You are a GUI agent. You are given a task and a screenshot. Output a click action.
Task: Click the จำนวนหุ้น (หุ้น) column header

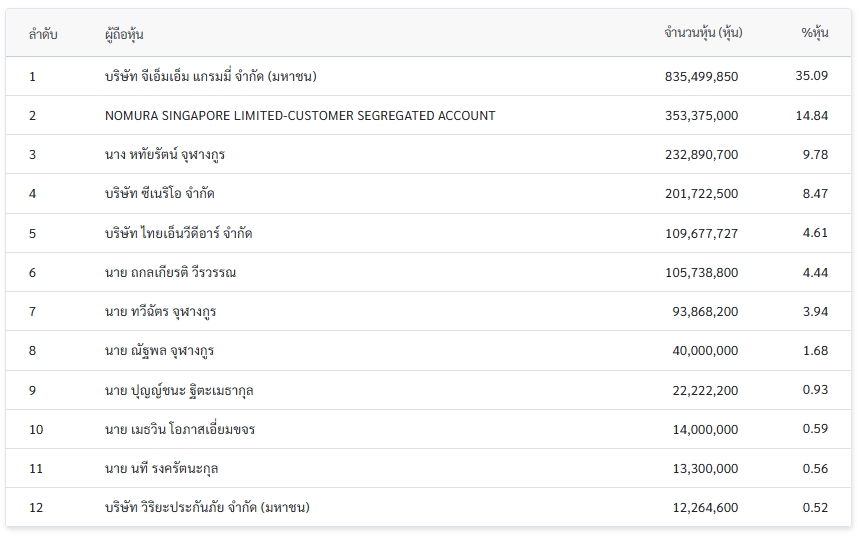tap(703, 33)
